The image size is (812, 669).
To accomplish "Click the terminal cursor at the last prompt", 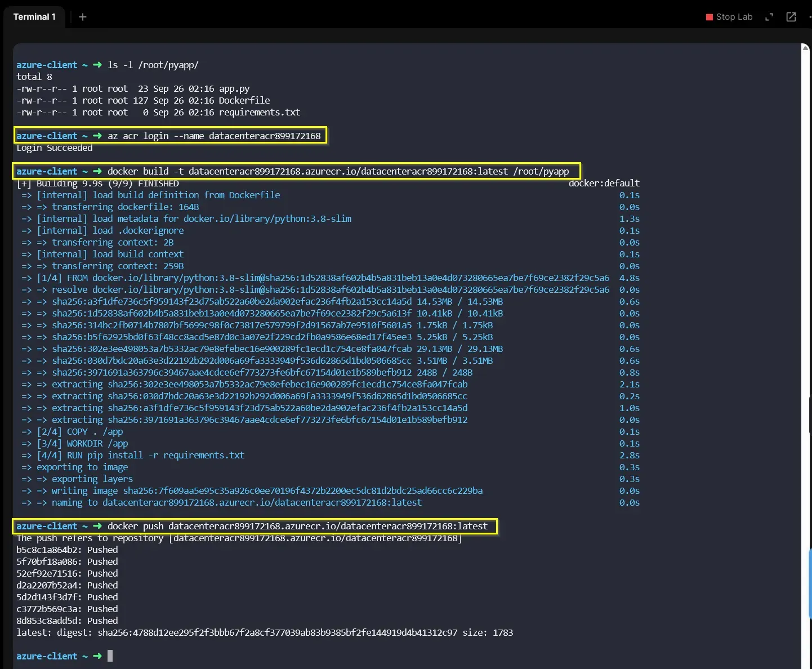I will pos(110,655).
